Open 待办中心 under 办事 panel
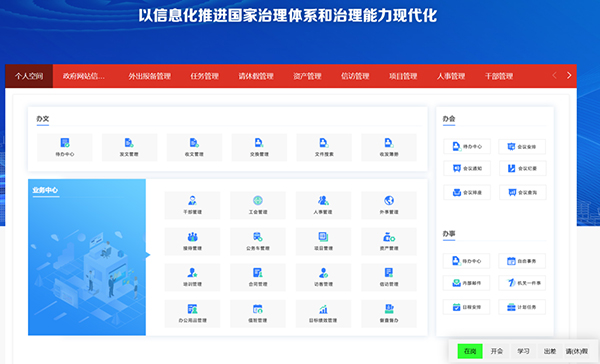The height and width of the screenshot is (364, 600). click(x=466, y=261)
